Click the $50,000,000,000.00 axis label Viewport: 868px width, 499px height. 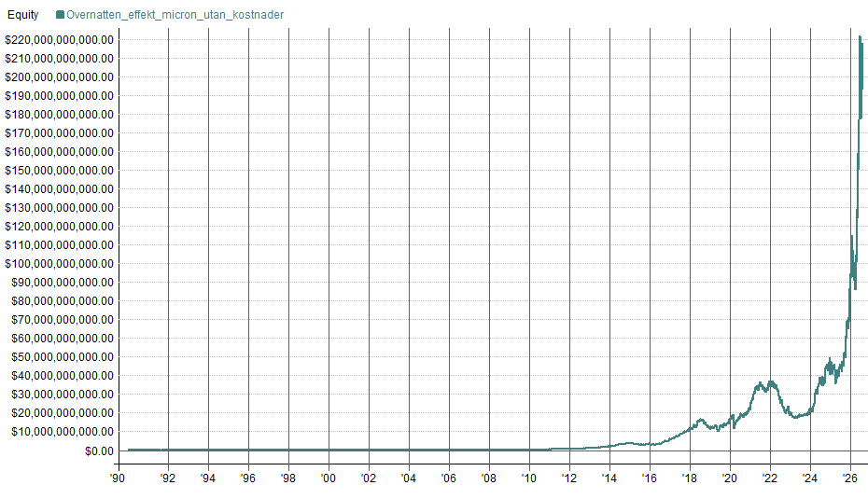63,357
